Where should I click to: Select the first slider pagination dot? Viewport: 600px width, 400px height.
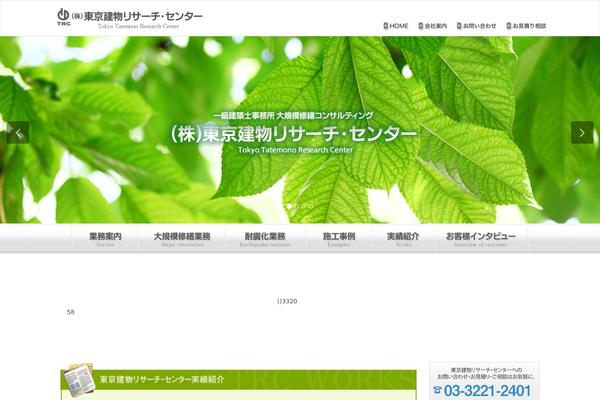(289, 206)
